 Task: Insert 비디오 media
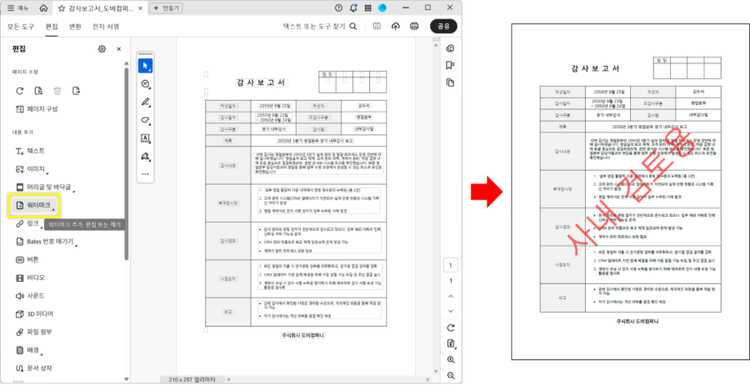click(x=31, y=278)
